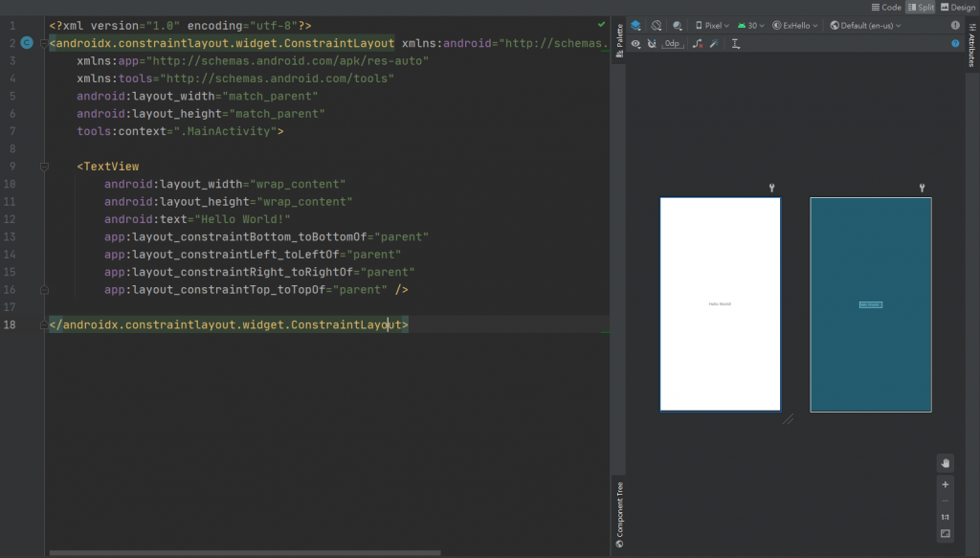Image resolution: width=980 pixels, height=558 pixels.
Task: Click the infer constraints magic wand
Action: pos(714,44)
